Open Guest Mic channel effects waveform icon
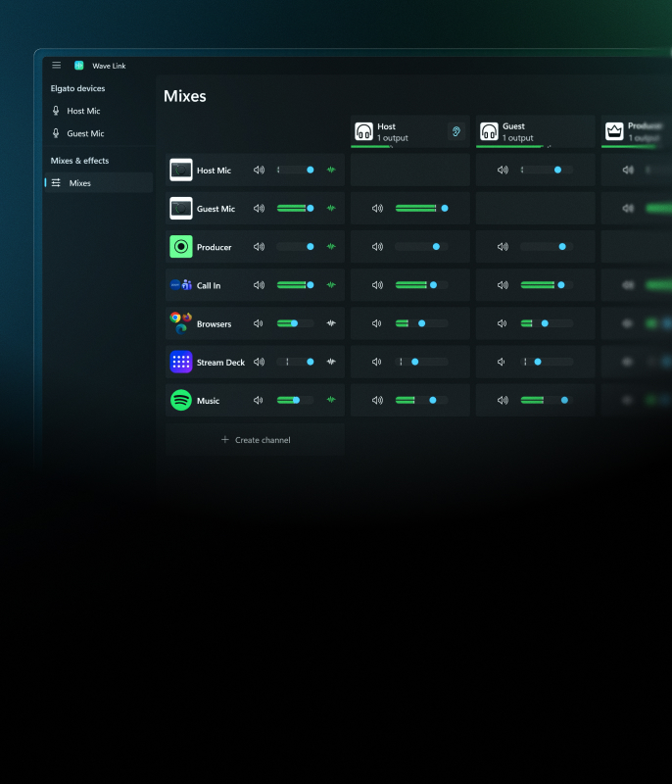 [331, 209]
